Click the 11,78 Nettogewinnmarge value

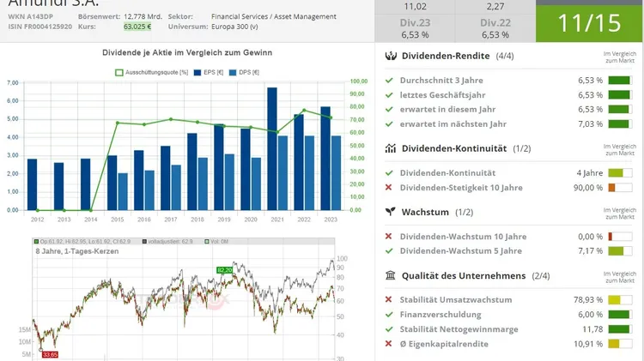click(x=592, y=329)
